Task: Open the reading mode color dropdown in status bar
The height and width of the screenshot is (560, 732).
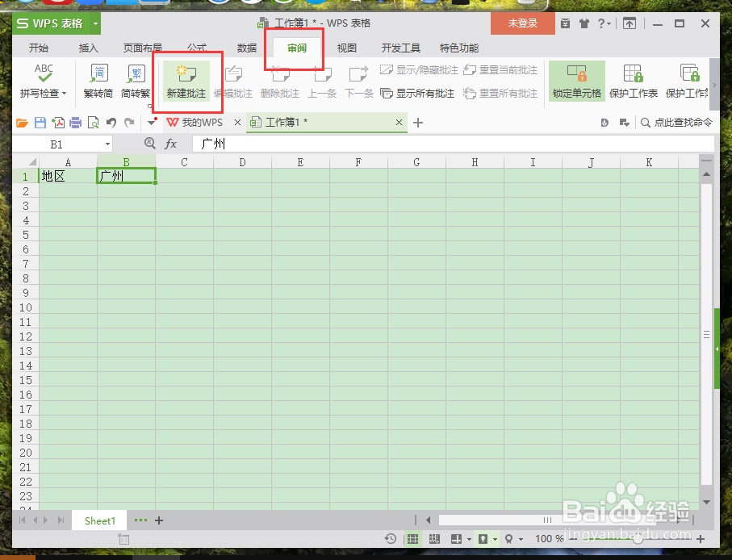Action: point(493,538)
